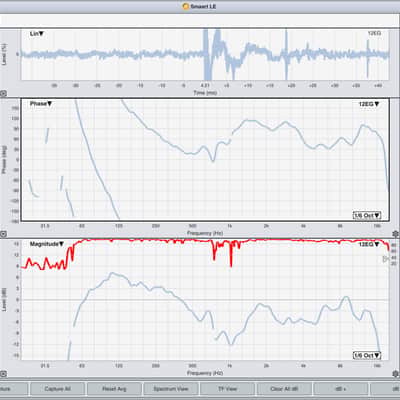The image size is (400, 400).
Task: Open the Lin dropdown in impulse pane
Action: click(37, 34)
